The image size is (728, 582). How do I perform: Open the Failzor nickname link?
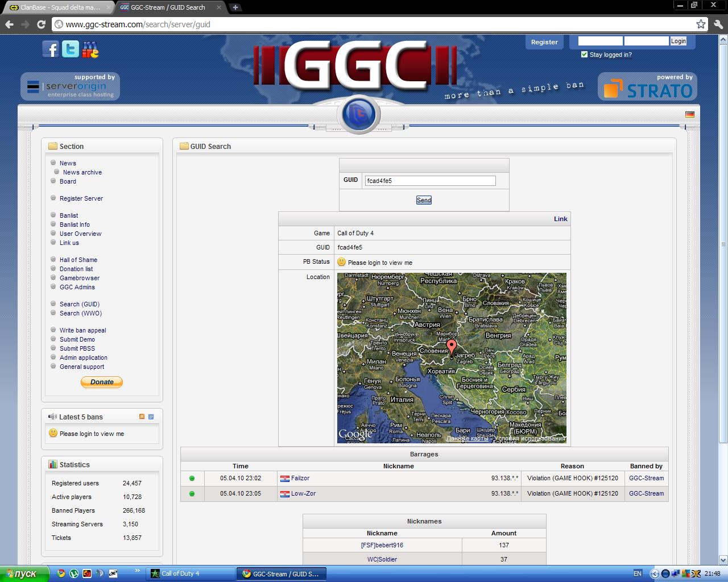pos(300,479)
